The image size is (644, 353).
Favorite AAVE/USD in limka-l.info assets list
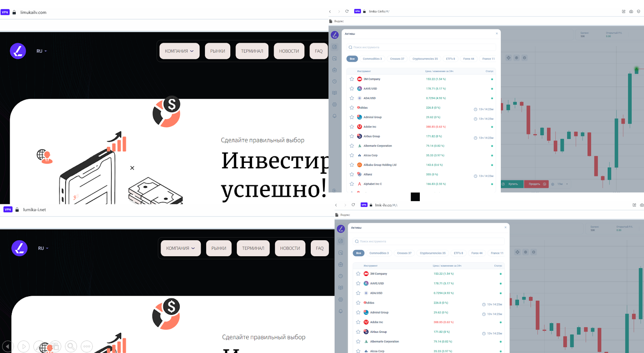352,89
